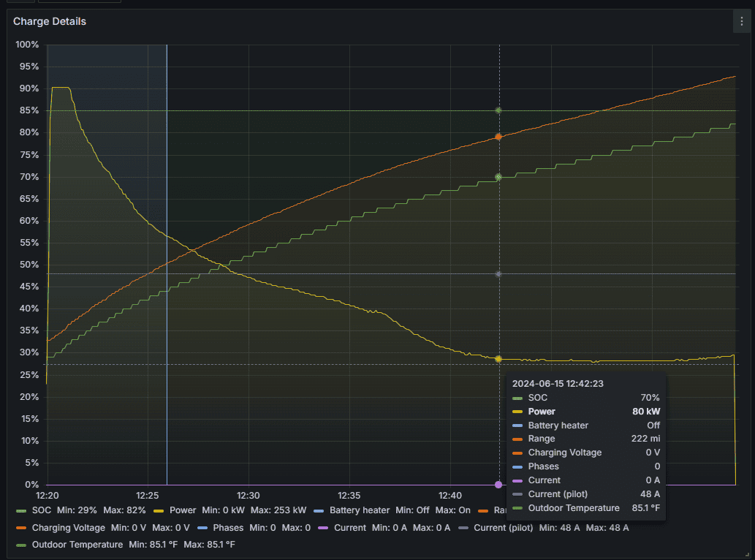The height and width of the screenshot is (560, 755).
Task: Toggle Current (pilot) series in legend
Action: point(503,528)
